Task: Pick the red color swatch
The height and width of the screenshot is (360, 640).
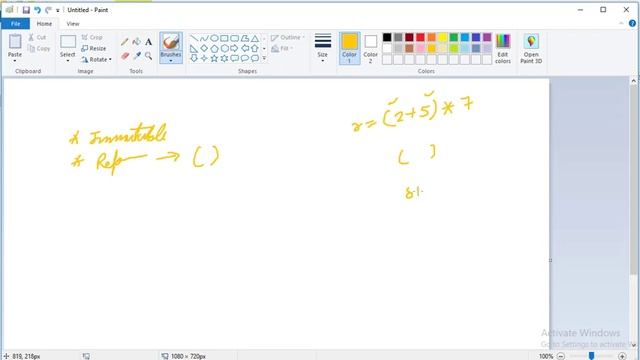Action: tap(420, 38)
